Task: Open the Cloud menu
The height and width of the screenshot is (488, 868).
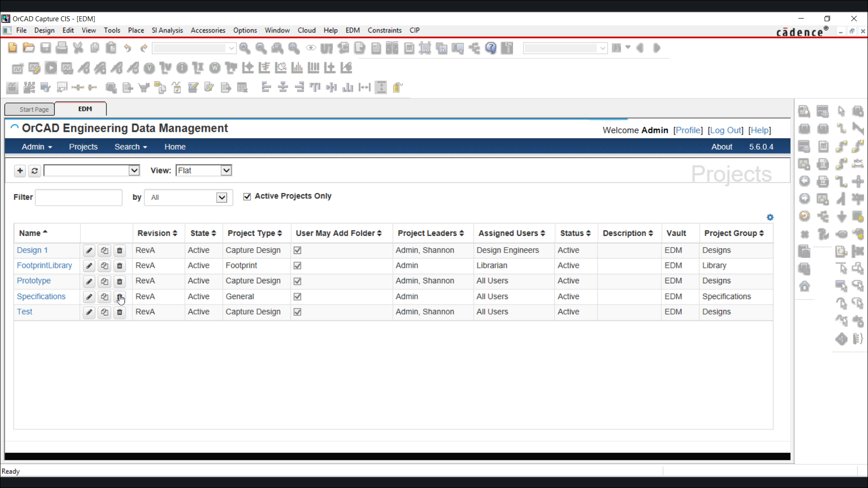Action: pos(307,30)
